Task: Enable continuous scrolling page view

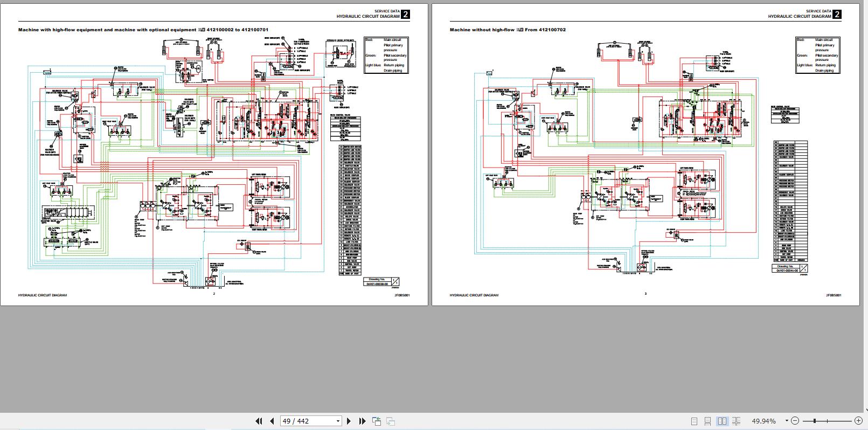Action: [708, 421]
